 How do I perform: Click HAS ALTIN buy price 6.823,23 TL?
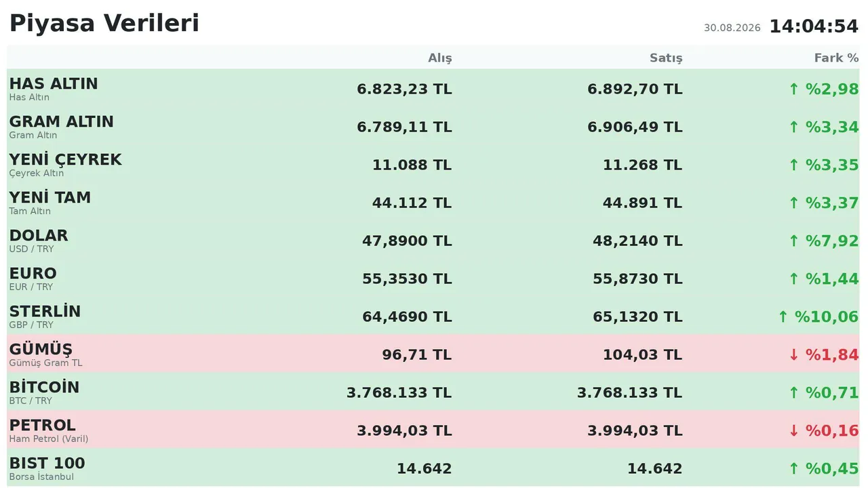405,89
